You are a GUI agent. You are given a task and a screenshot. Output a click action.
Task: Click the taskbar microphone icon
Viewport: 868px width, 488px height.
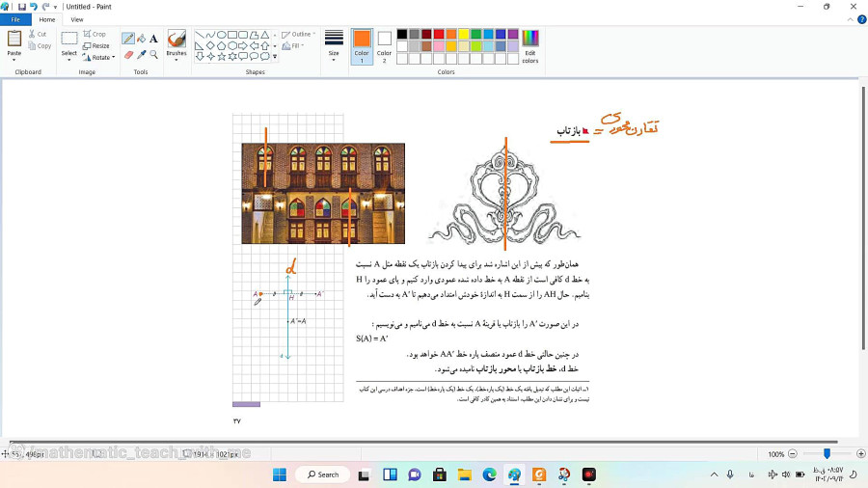point(730,474)
